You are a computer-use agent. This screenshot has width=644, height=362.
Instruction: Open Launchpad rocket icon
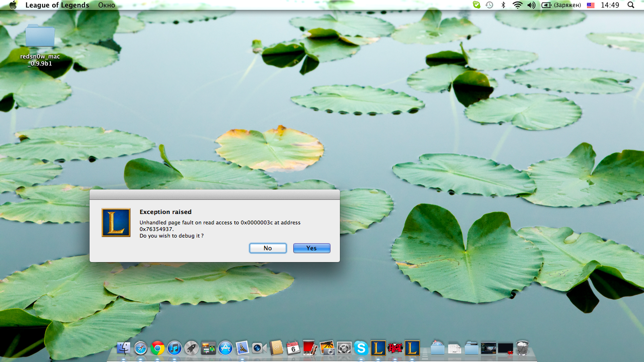pos(191,348)
